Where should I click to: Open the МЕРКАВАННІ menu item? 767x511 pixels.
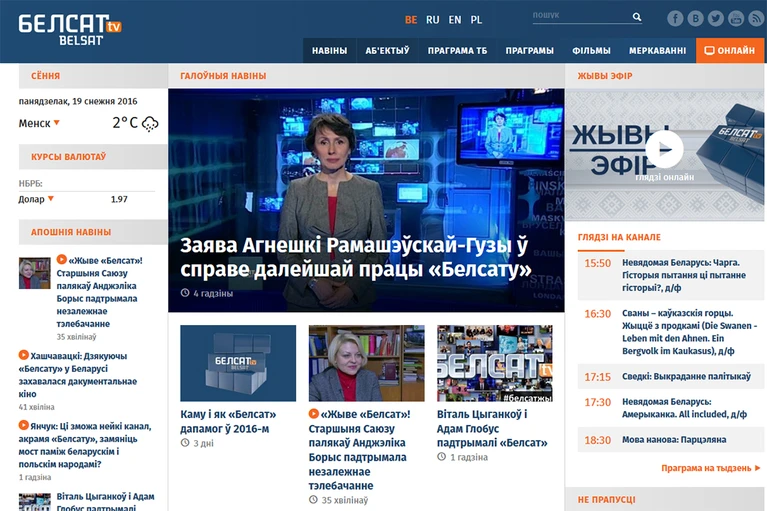[x=657, y=50]
